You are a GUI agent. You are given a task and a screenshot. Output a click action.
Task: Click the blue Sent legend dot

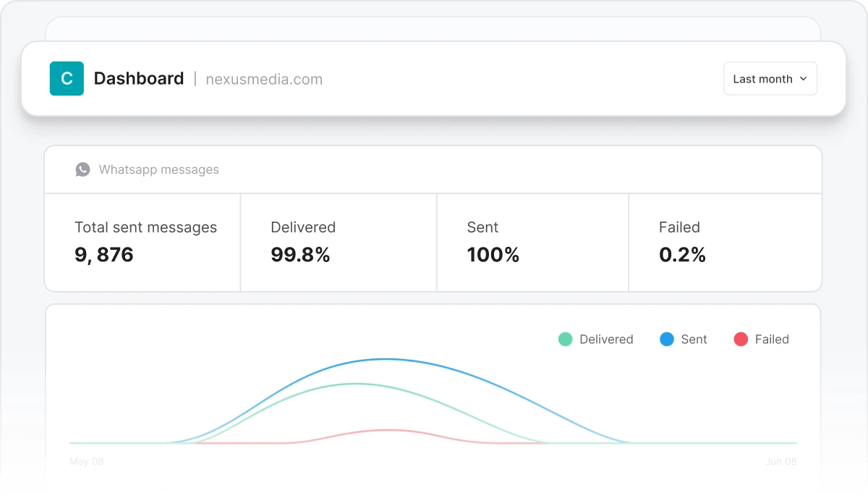pos(667,339)
